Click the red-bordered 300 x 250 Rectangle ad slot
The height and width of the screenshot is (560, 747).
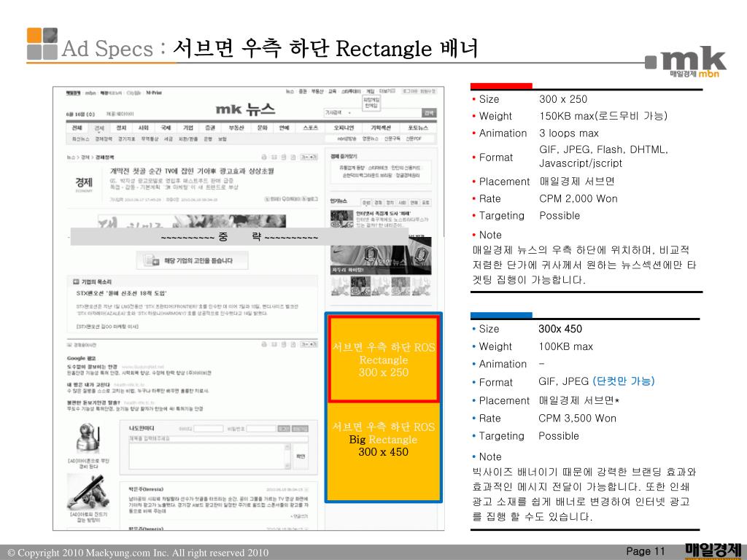(384, 359)
